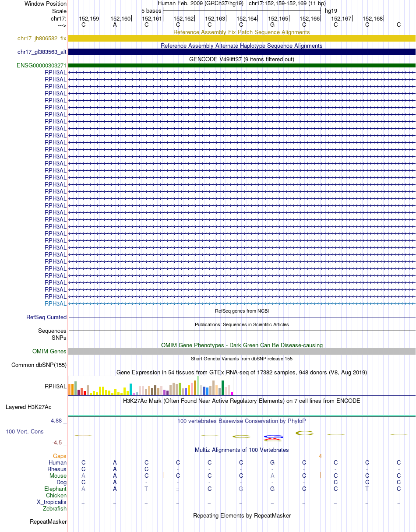This screenshot has height=532, width=416.
Task: Select the ENSG00000303271 gene label
Action: (42, 66)
